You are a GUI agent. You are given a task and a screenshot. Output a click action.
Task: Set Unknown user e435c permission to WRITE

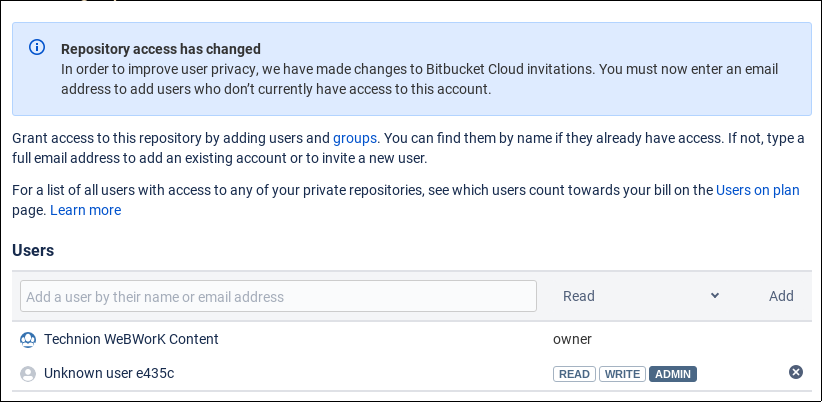click(622, 374)
